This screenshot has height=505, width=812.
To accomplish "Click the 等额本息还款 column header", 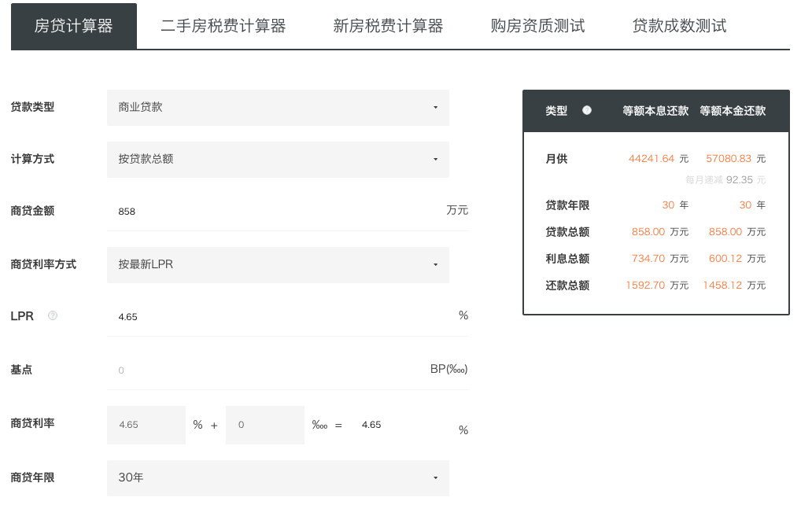I will (x=655, y=111).
